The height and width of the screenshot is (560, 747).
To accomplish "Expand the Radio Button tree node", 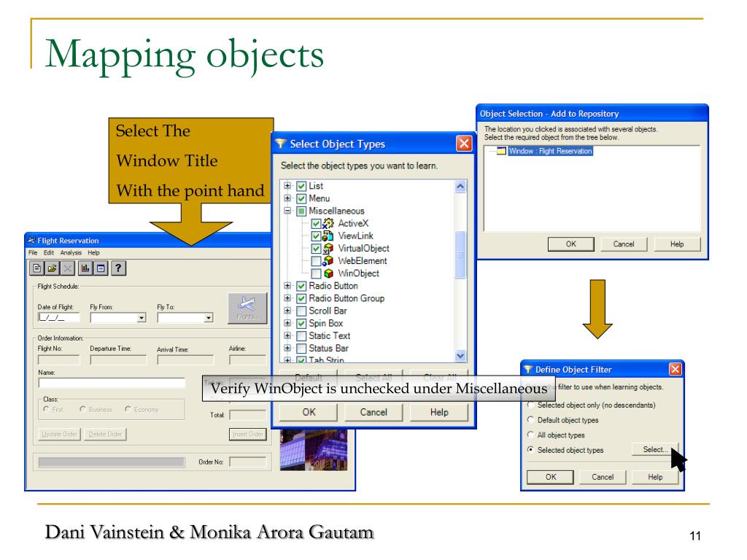I will pyautogui.click(x=287, y=285).
